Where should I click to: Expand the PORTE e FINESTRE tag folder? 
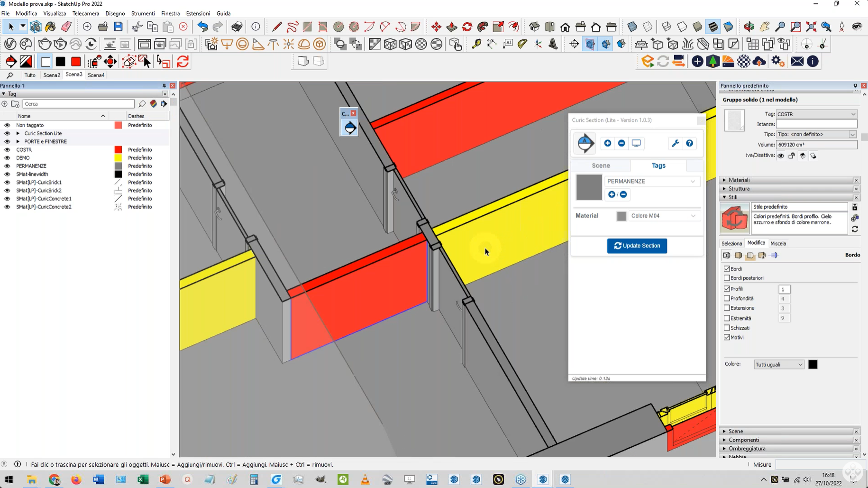pyautogui.click(x=18, y=141)
